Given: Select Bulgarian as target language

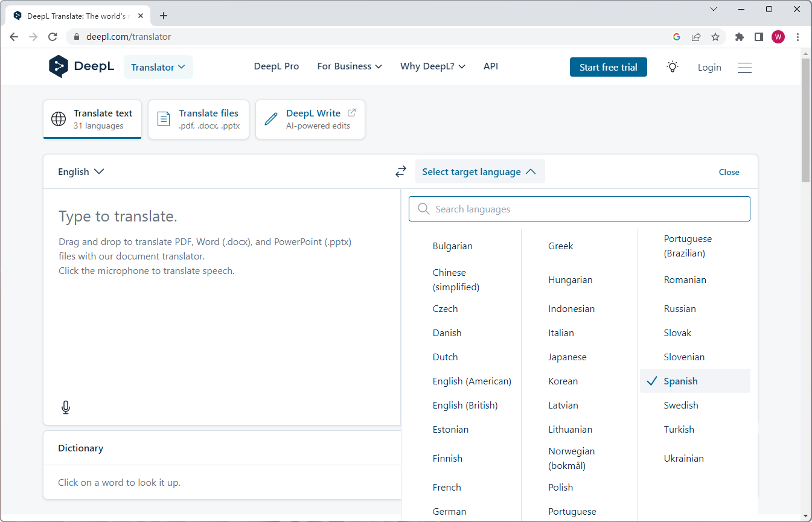Looking at the screenshot, I should click(452, 246).
